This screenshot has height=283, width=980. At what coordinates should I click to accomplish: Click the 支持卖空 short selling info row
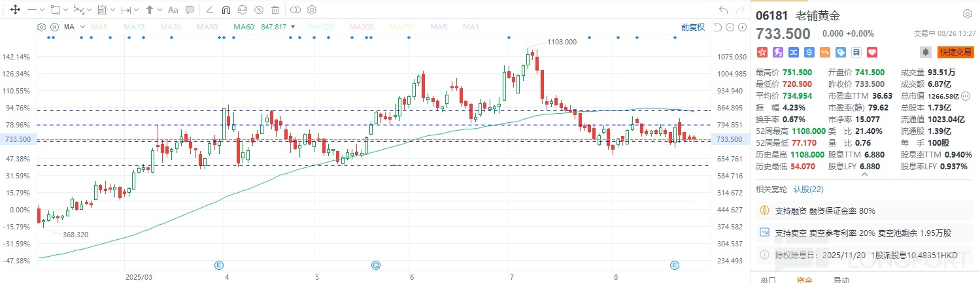pyautogui.click(x=866, y=233)
